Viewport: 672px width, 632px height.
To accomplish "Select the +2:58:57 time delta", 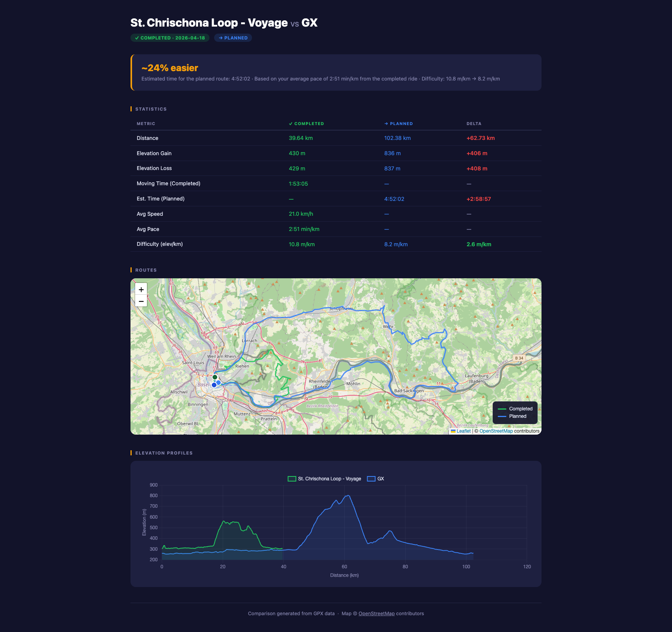I will click(x=479, y=199).
